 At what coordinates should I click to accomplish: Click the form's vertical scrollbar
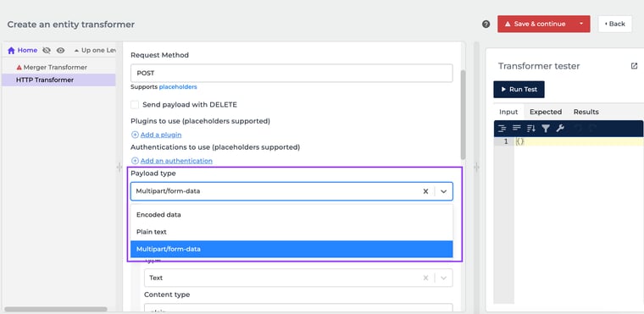tap(463, 115)
